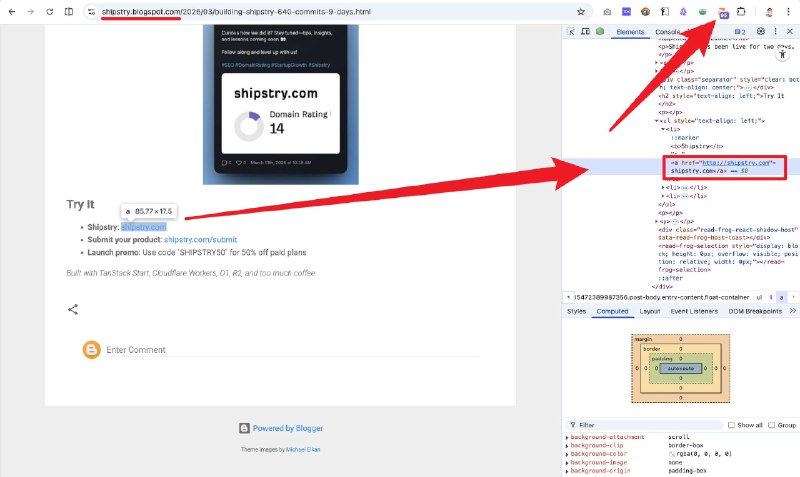800x477 pixels.
Task: Open the browser extensions puzzle icon
Action: [742, 11]
